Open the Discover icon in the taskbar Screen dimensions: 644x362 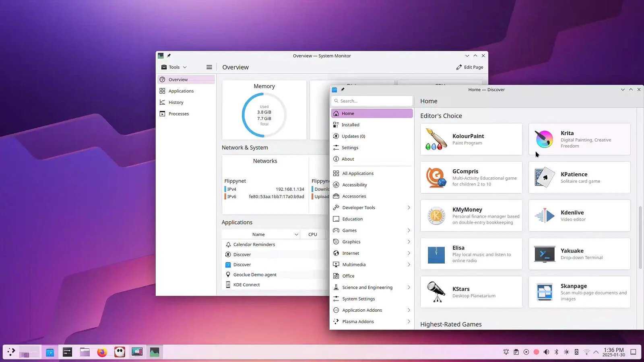pyautogui.click(x=50, y=352)
